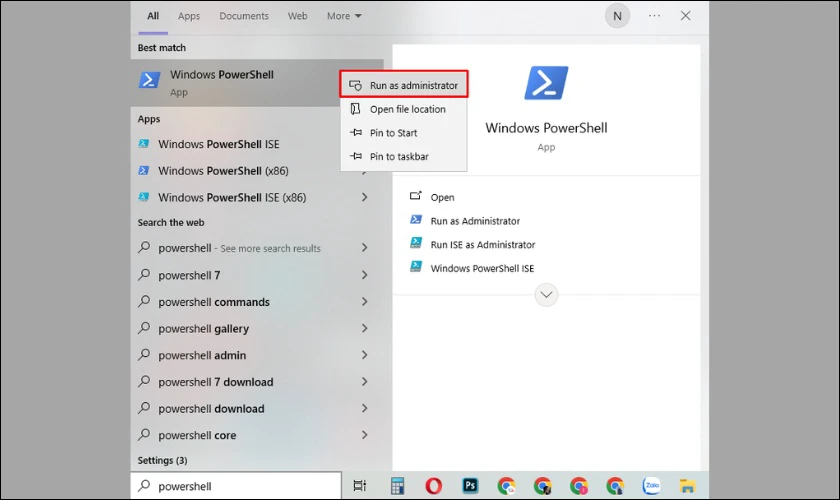The image size is (840, 500).
Task: Click the PowerShell icon in Best match
Action: 149,80
